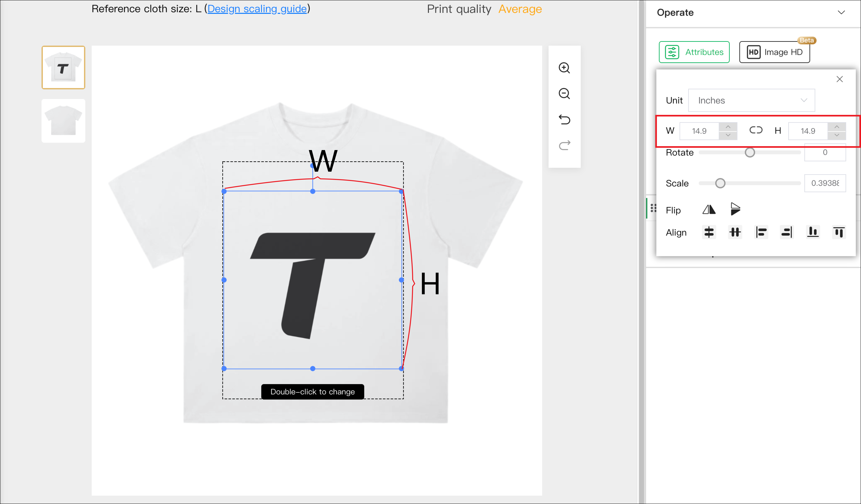Open the Unit dropdown showing Inches

click(x=751, y=100)
